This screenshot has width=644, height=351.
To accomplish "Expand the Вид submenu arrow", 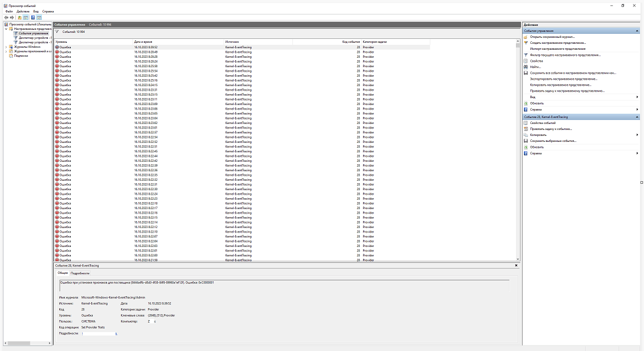I will (x=637, y=97).
